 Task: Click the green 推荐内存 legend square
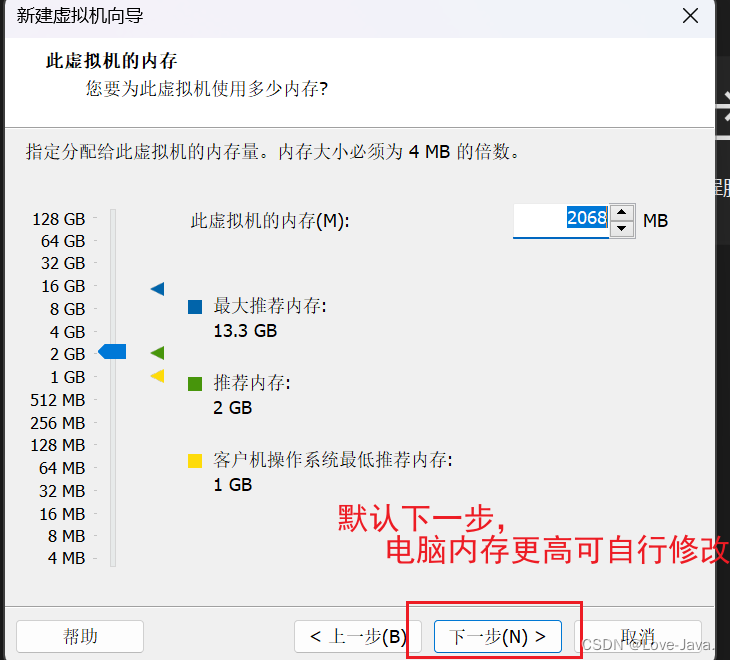pos(195,384)
